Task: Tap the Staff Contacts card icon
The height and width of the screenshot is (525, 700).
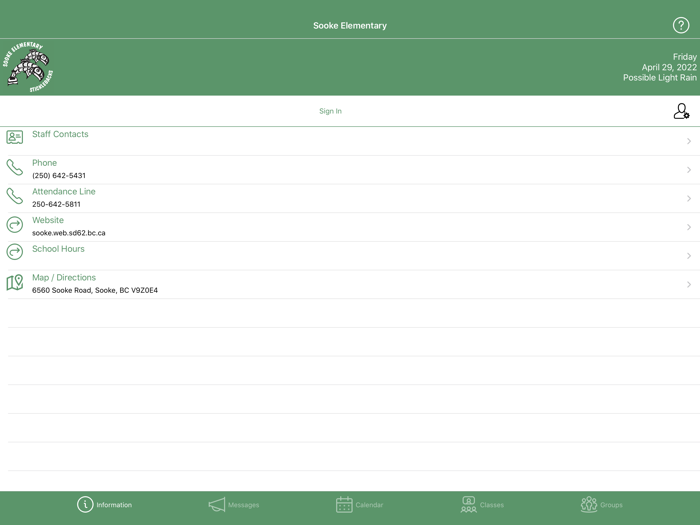Action: [15, 137]
